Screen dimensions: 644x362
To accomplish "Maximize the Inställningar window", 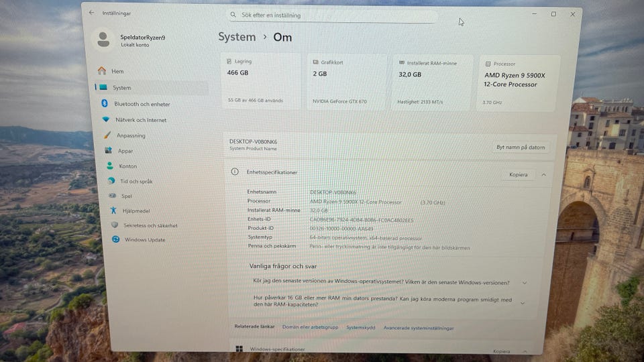I will tap(553, 14).
